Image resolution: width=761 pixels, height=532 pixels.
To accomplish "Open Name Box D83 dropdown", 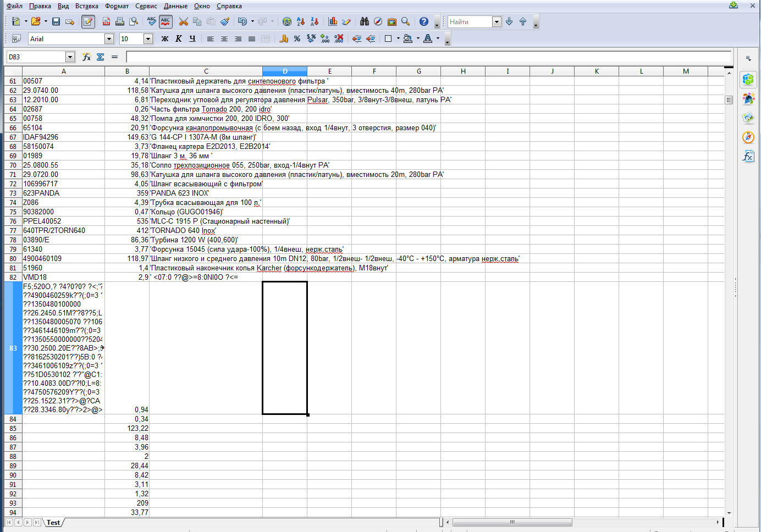I will [70, 57].
